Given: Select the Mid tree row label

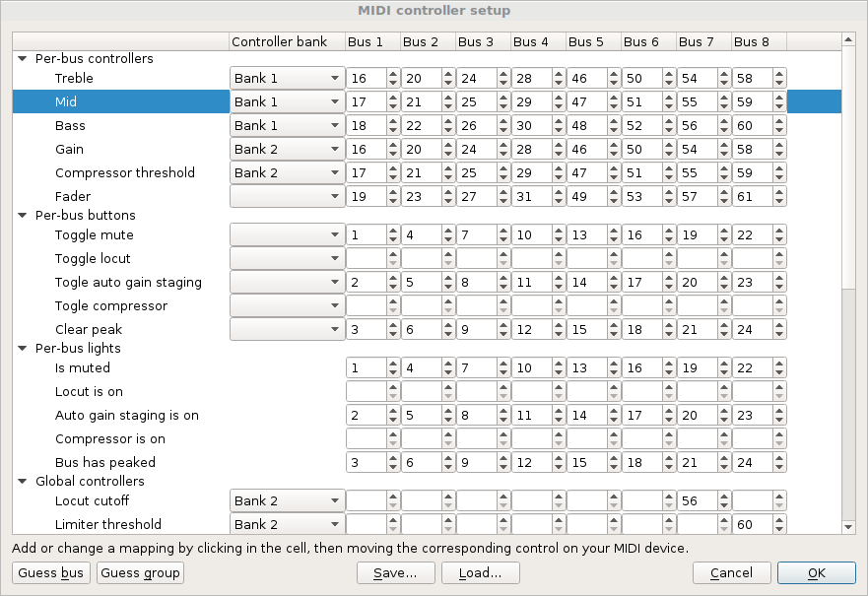Looking at the screenshot, I should tap(66, 101).
